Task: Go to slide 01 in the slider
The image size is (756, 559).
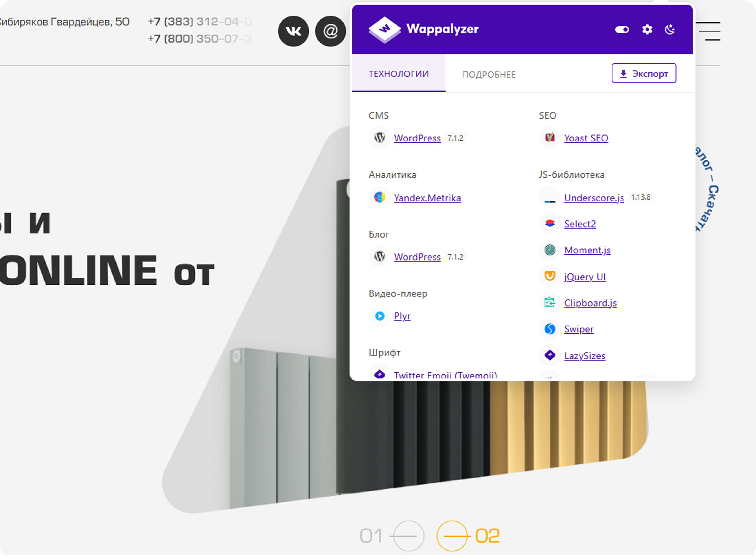Action: (392, 536)
